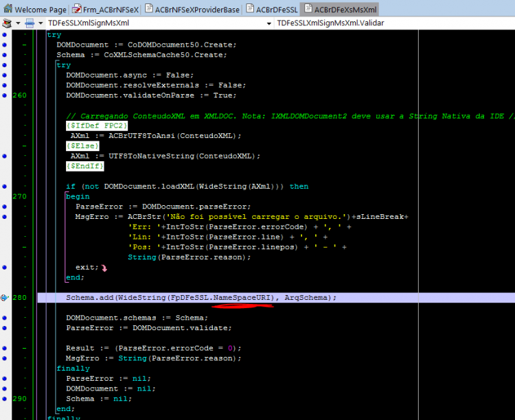Click the ACBrDFeXsMsXml tab document icon
Viewport: 515px width, 420px height.
click(308, 8)
